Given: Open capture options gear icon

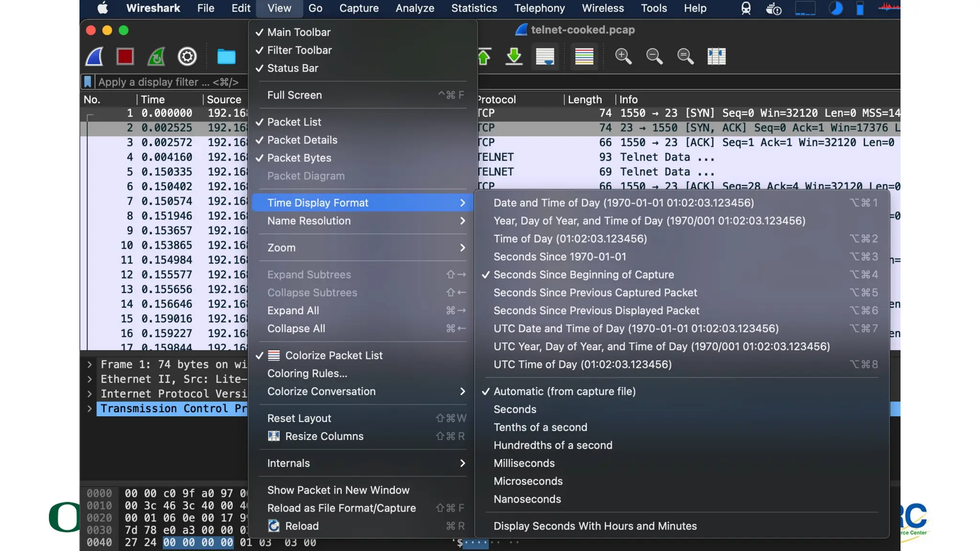Looking at the screenshot, I should [187, 56].
